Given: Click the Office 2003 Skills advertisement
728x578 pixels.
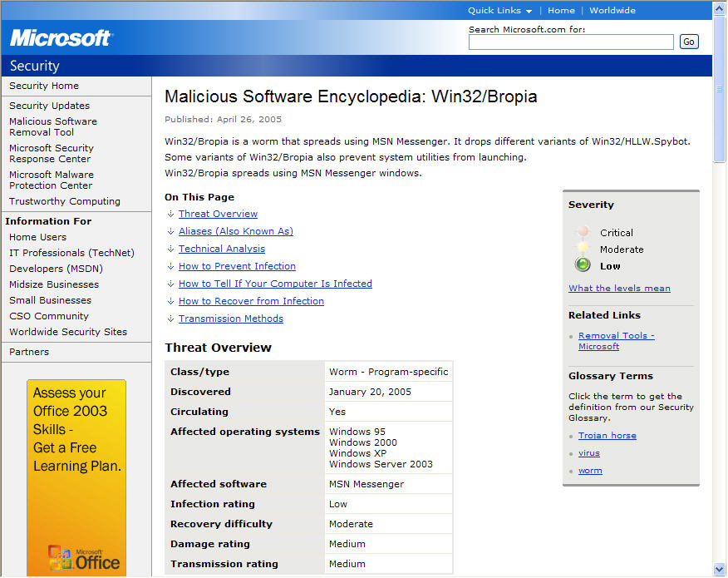Looking at the screenshot, I should click(76, 477).
